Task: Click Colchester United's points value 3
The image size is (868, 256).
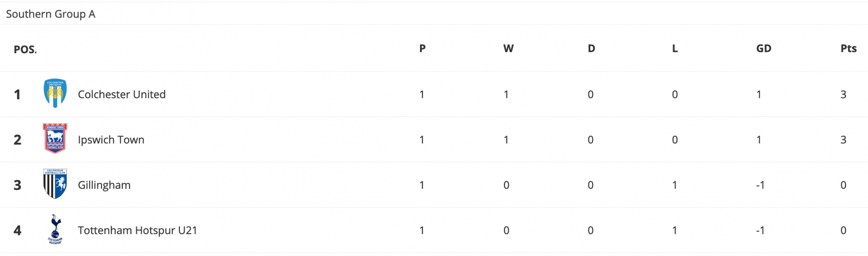Action: pos(843,94)
